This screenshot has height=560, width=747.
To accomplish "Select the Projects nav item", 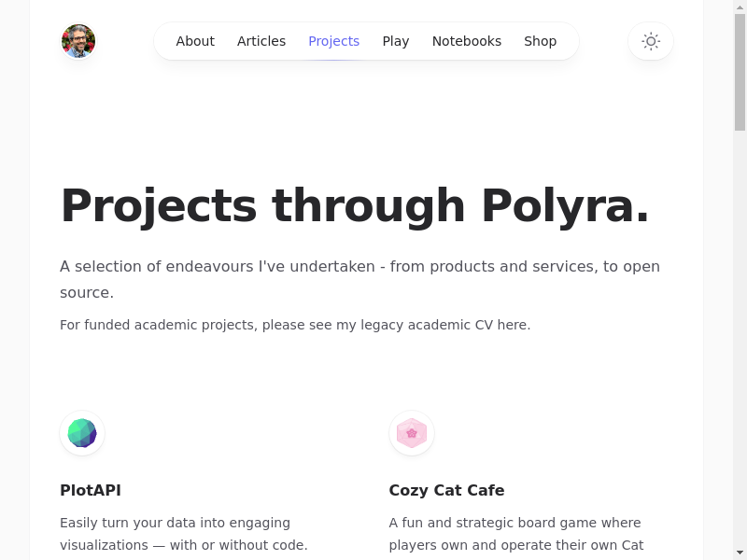I will [x=333, y=41].
